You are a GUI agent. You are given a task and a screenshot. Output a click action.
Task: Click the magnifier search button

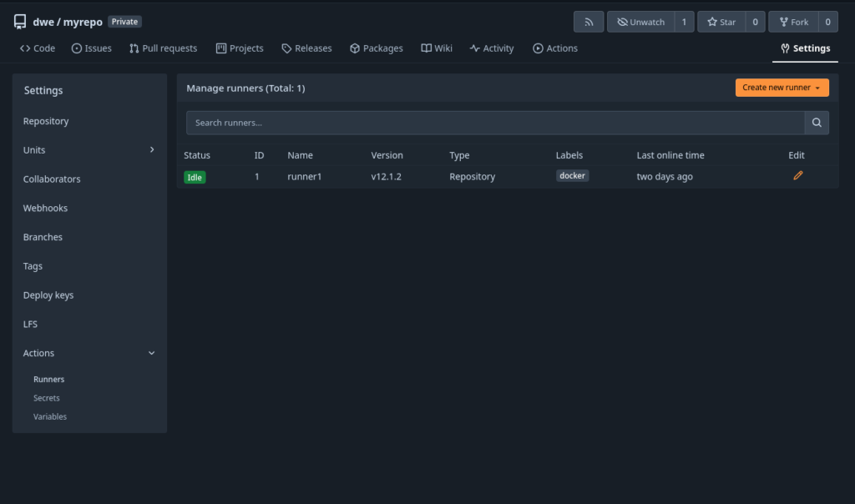[x=817, y=123]
